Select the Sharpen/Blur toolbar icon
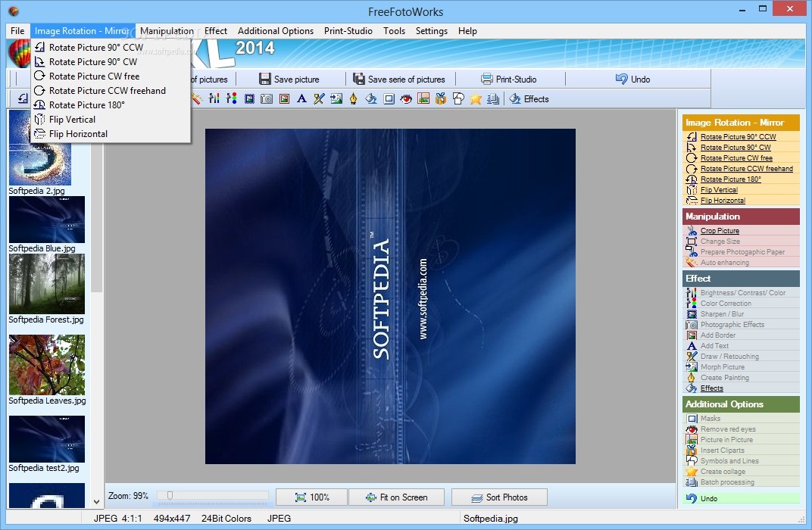Screen dimensions: 812x530 tap(249, 98)
